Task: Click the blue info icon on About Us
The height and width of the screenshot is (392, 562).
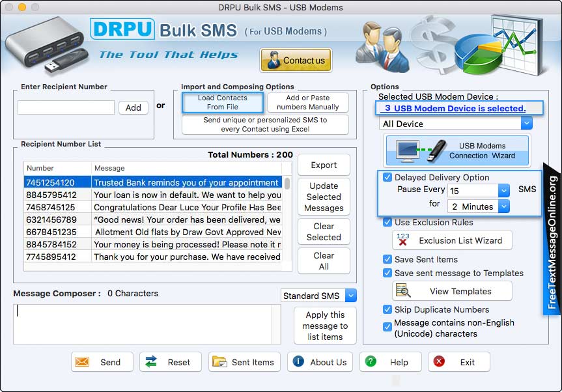Action: pos(298,361)
